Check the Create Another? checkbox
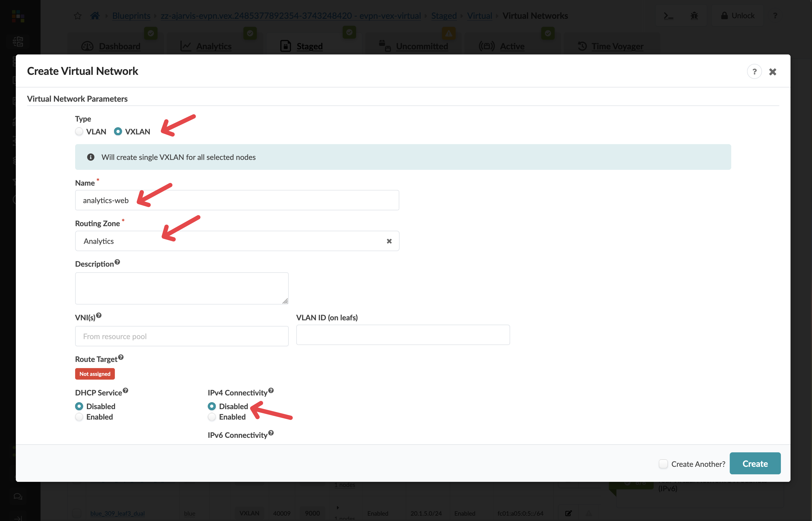 (663, 464)
